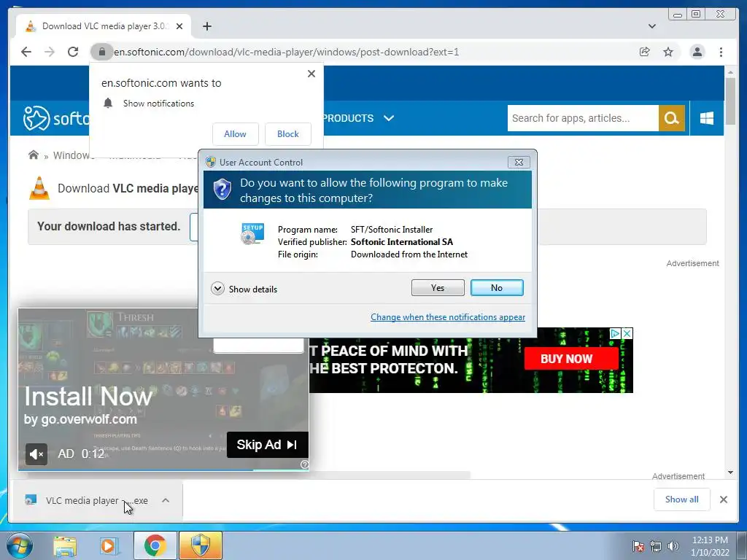Open the Chrome profile avatar
The width and height of the screenshot is (747, 560).
click(x=697, y=52)
